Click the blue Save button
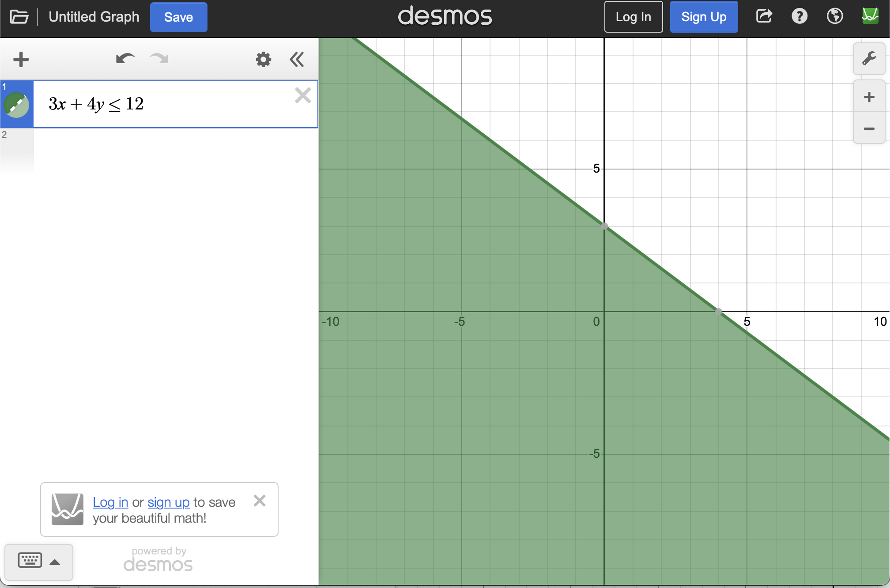The height and width of the screenshot is (588, 890). [178, 17]
